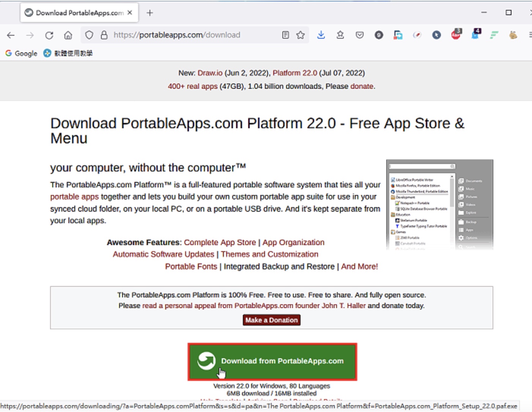The height and width of the screenshot is (412, 532).
Task: Open the Platform 22.0 news link
Action: 295,73
